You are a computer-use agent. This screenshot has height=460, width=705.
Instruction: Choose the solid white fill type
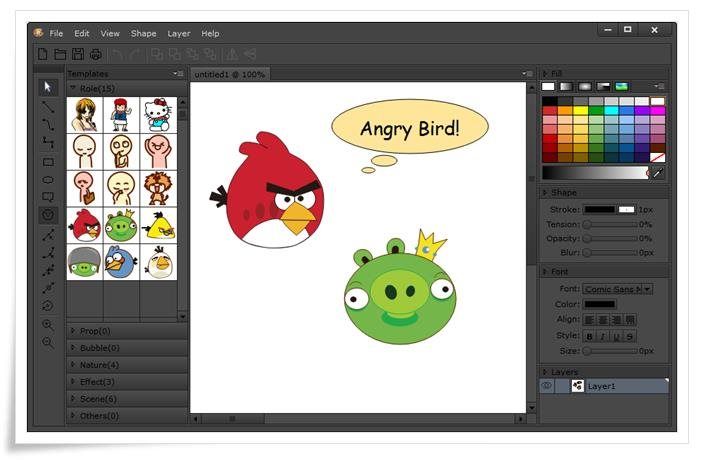click(x=548, y=86)
